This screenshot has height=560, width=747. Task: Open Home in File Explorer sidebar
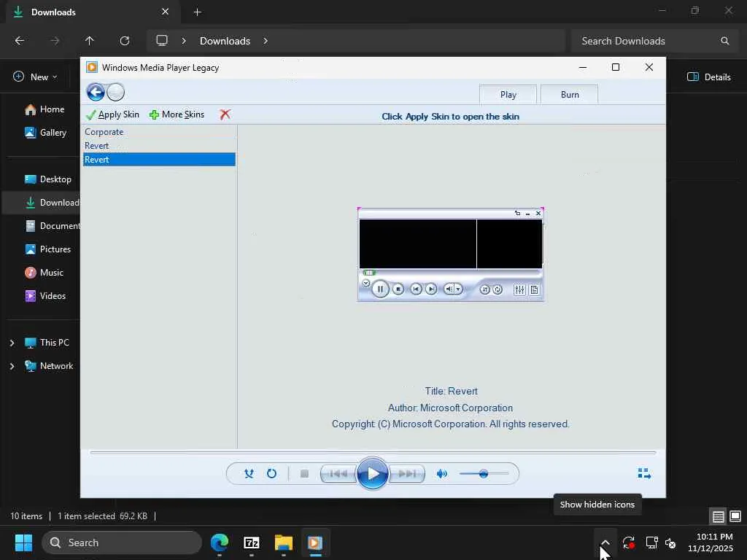coord(44,109)
